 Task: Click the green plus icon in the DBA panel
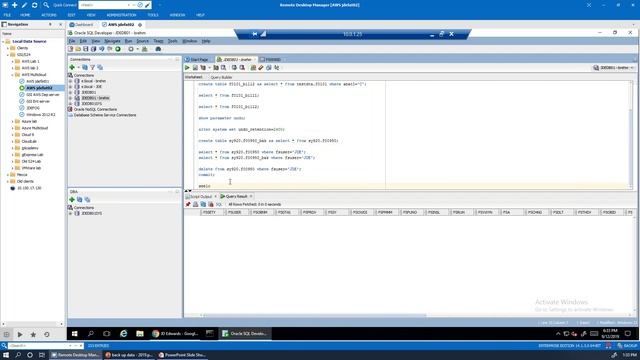click(x=72, y=200)
